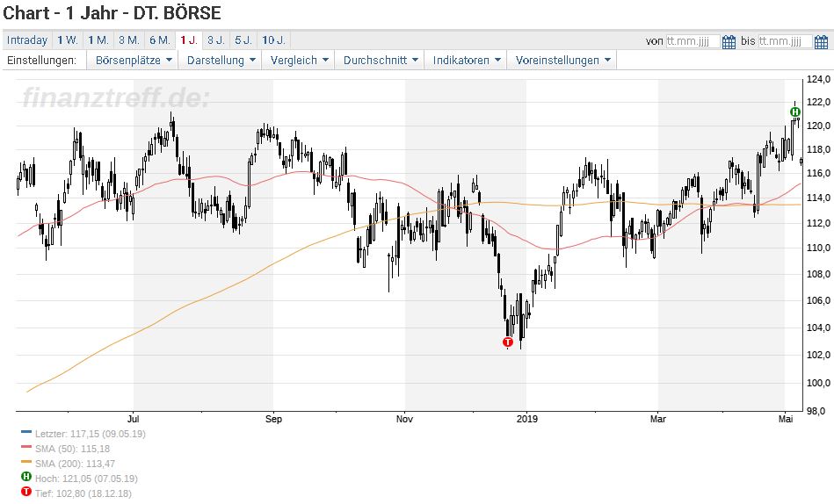Focus the 'bis' end date input field
Screen dimensions: 834x504
pyautogui.click(x=785, y=41)
